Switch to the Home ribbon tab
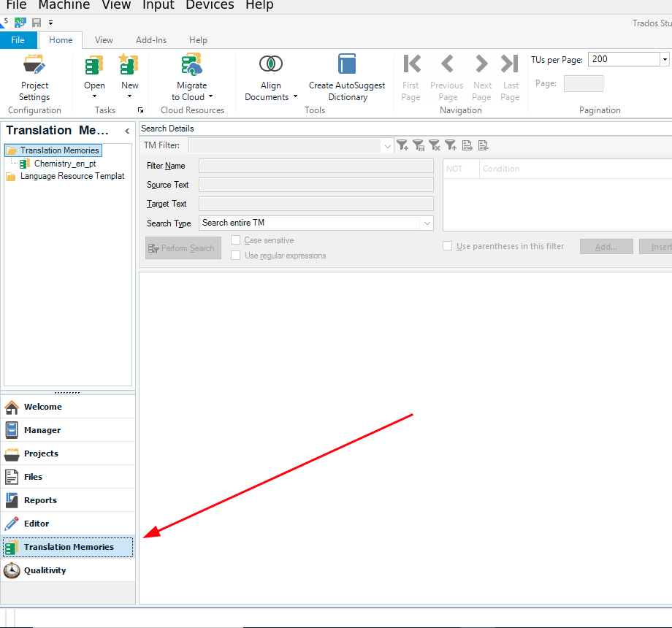 click(x=61, y=40)
